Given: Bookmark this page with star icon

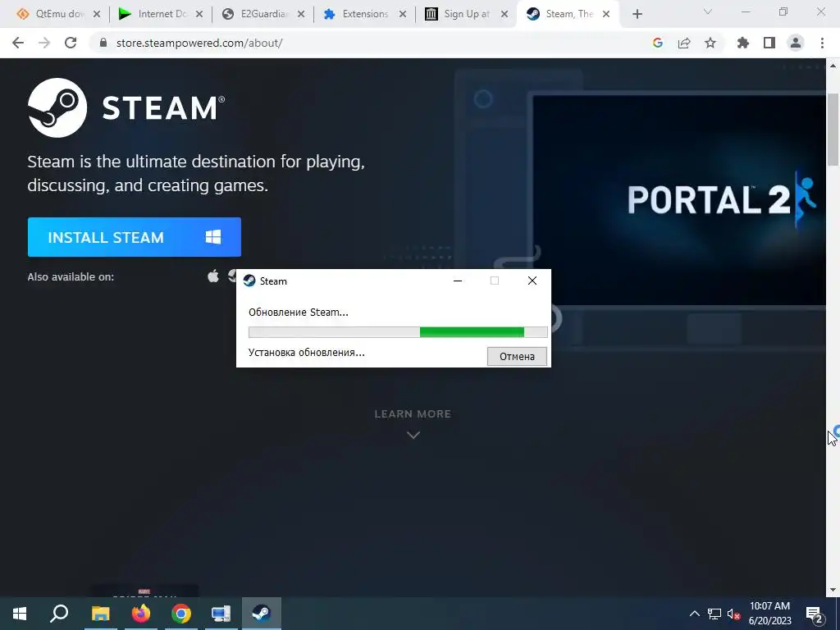Looking at the screenshot, I should pos(710,43).
